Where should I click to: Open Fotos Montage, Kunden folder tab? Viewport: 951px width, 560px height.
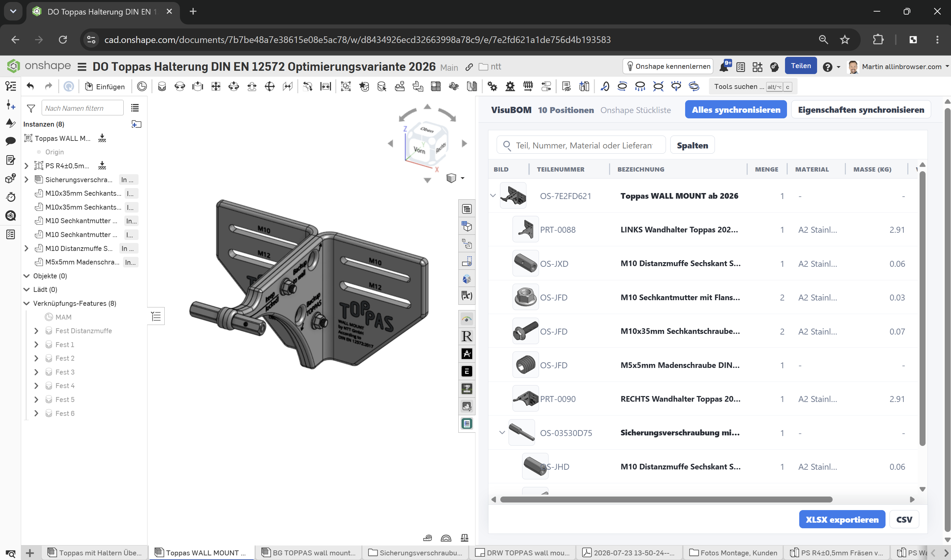tap(733, 552)
